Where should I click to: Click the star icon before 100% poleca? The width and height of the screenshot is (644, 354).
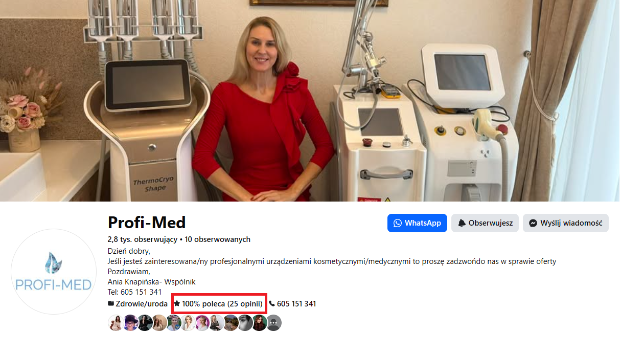click(x=177, y=303)
